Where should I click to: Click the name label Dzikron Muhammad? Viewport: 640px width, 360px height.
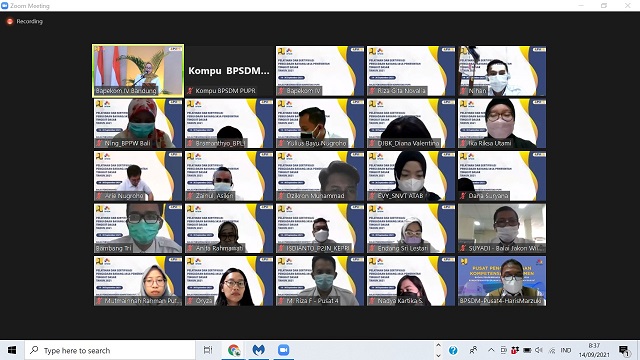316,196
